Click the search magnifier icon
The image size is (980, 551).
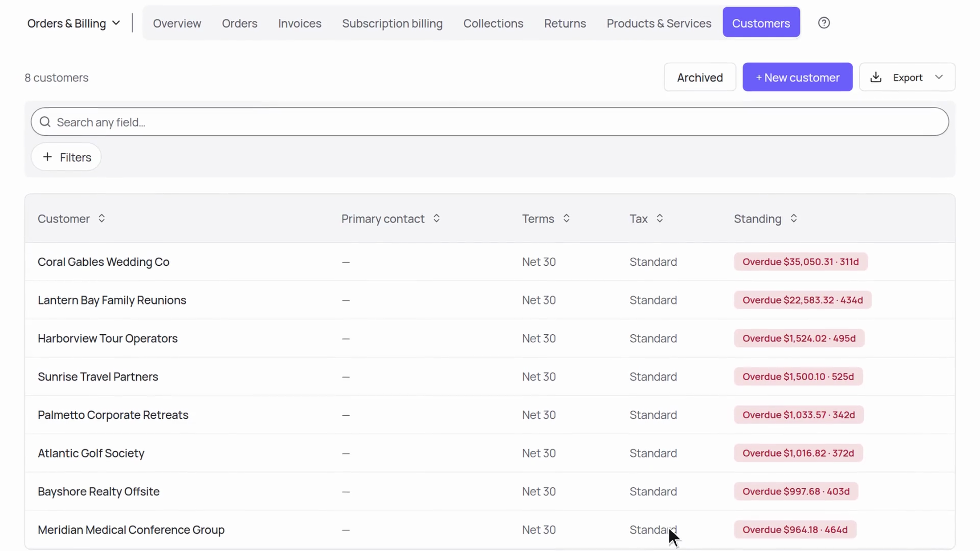click(45, 122)
